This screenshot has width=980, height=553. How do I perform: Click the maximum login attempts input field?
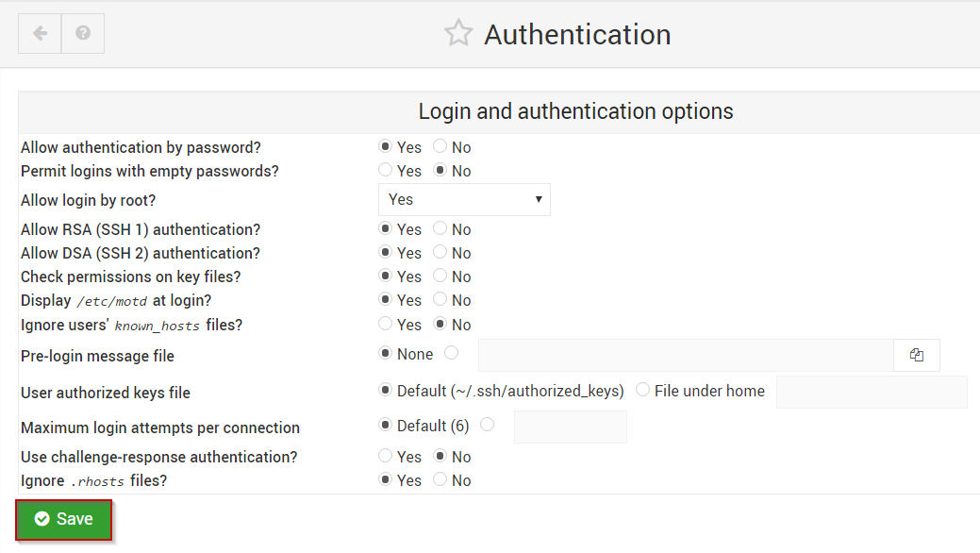[x=570, y=427]
